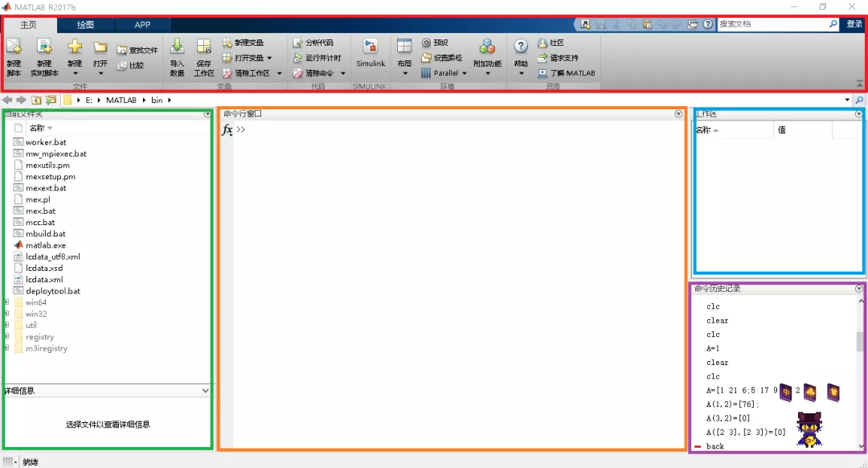
Task: Expand the util folder node
Action: pyautogui.click(x=7, y=325)
